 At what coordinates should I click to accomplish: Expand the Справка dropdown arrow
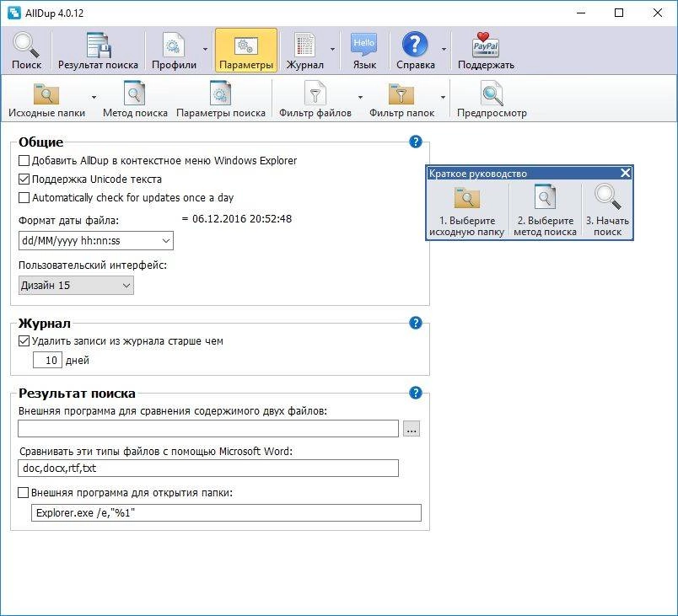444,50
